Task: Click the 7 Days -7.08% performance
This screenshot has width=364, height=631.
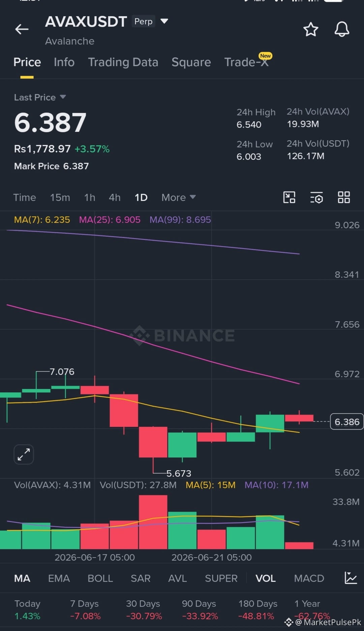Action: 85,610
